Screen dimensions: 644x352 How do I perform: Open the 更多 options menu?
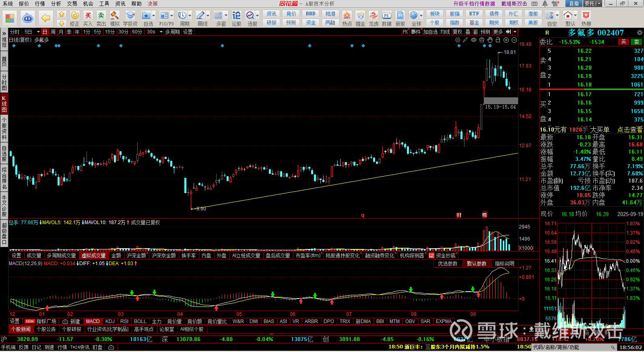click(x=498, y=32)
